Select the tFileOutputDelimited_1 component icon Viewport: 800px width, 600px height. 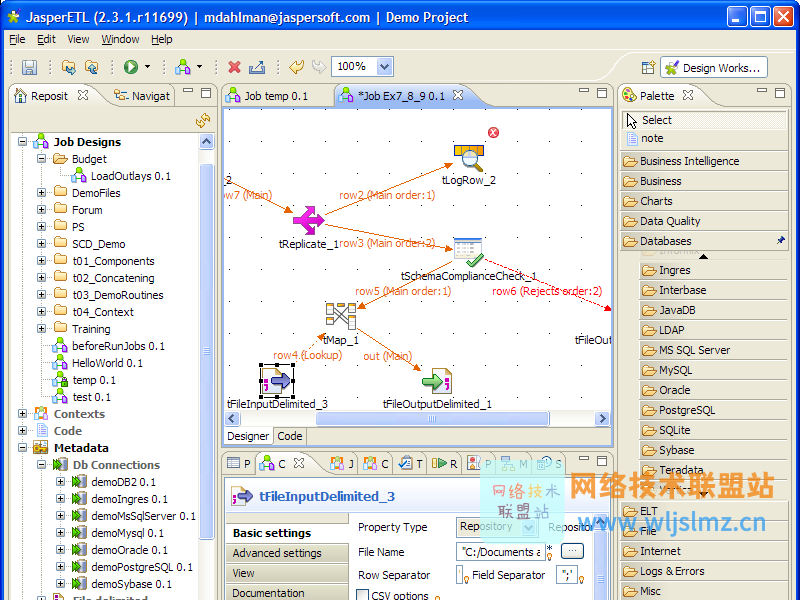click(437, 381)
